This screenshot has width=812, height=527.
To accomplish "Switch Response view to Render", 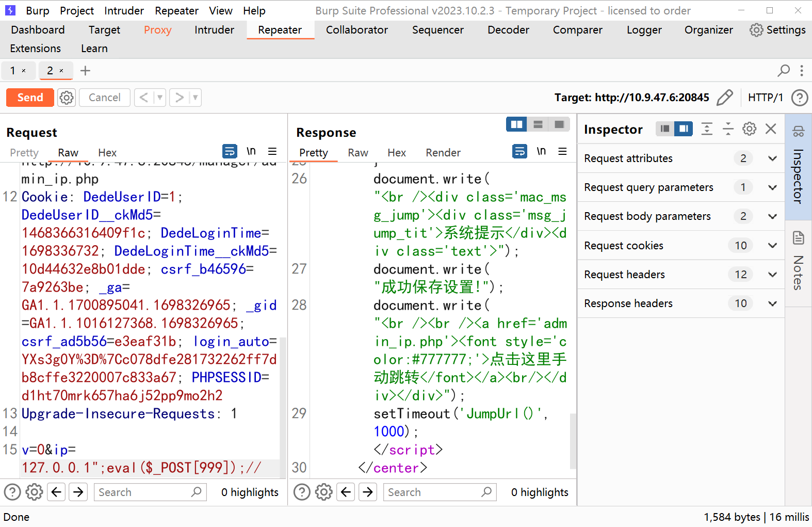I will (443, 153).
